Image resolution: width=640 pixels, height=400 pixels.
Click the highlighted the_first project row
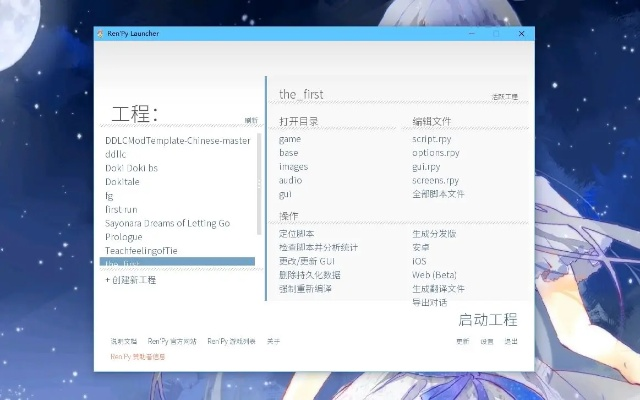pos(177,262)
